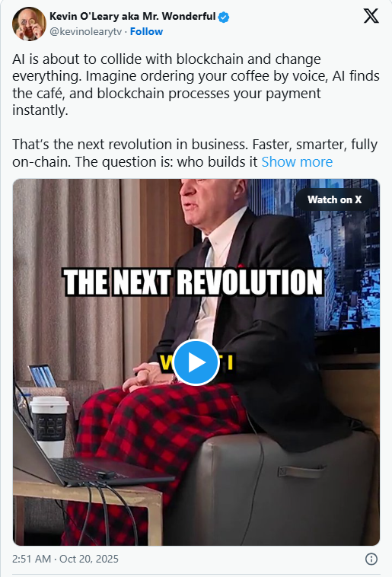Expand the tweet with Show more
Screen dimensions: 392x577
[297, 162]
